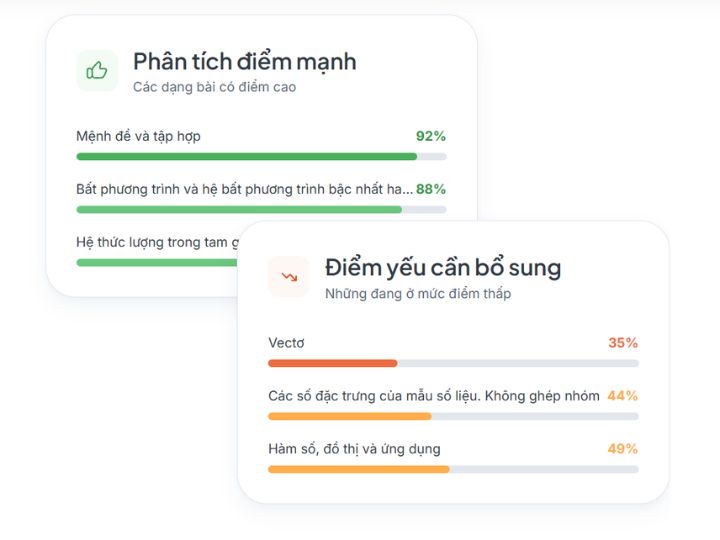
Task: Click the "Các dạng bài có điểm cao" subtitle
Action: (214, 87)
